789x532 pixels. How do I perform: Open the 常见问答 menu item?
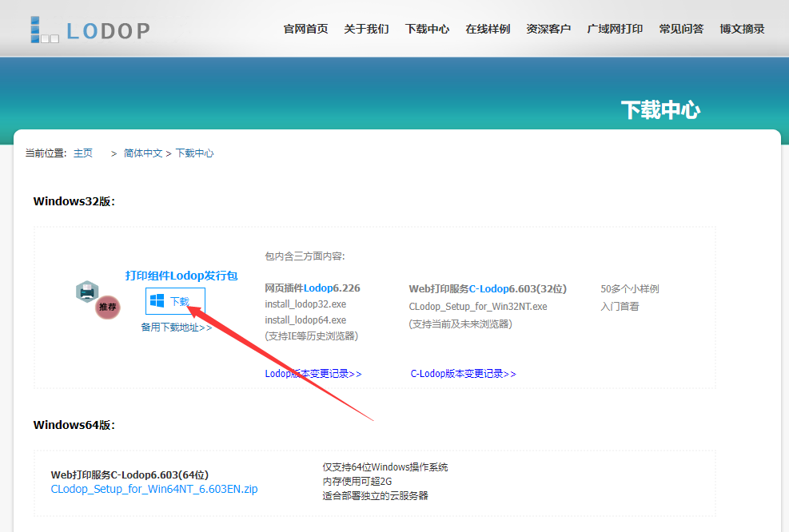pyautogui.click(x=681, y=29)
